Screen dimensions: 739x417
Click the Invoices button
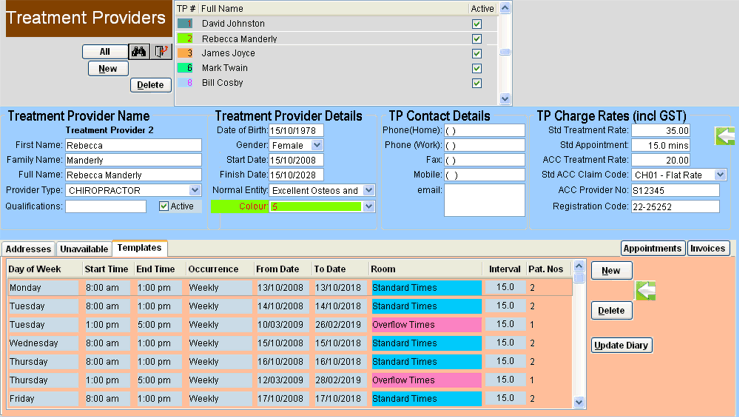coord(708,248)
